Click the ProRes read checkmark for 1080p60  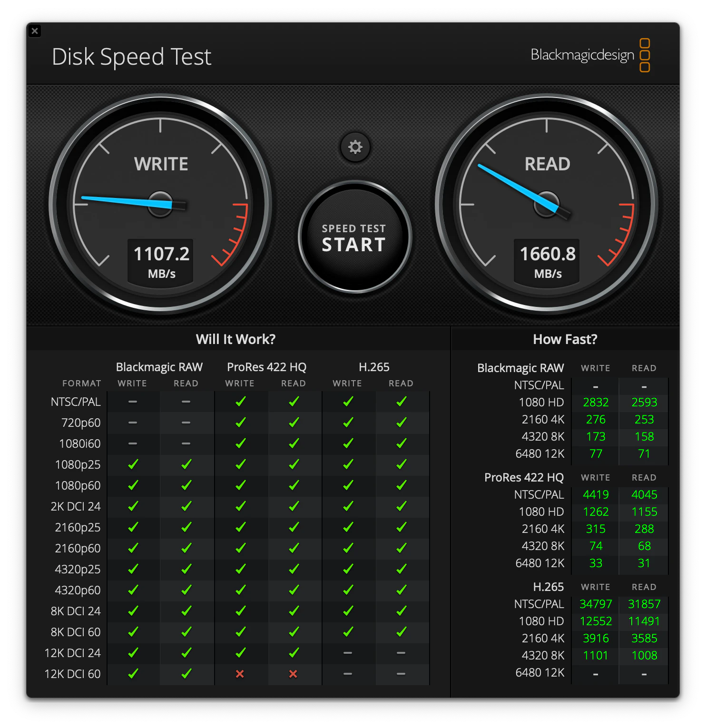pos(294,485)
